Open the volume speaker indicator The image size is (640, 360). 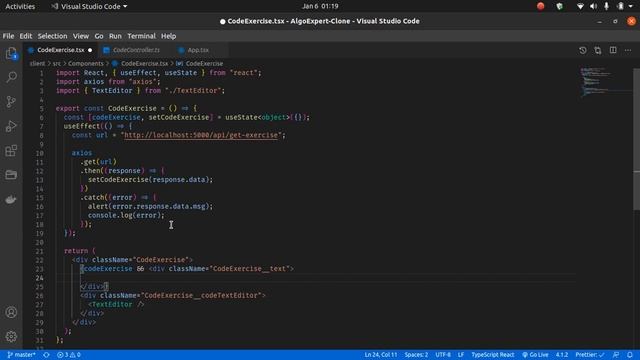coord(593,6)
